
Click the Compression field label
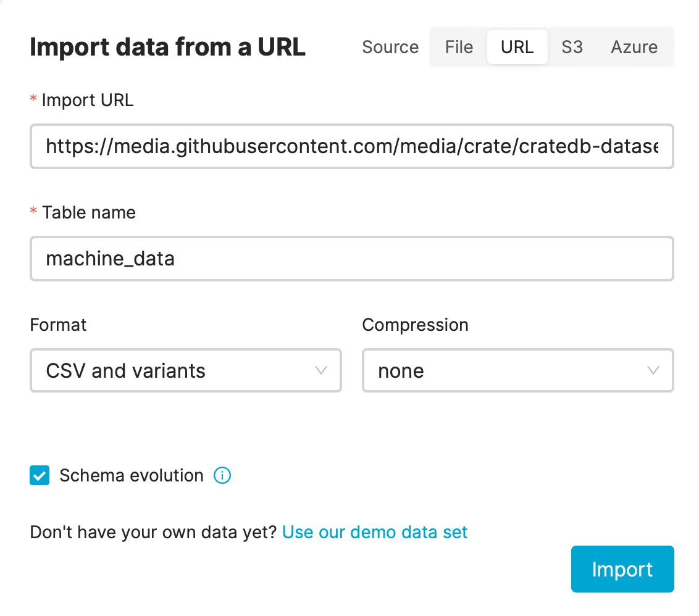click(415, 325)
